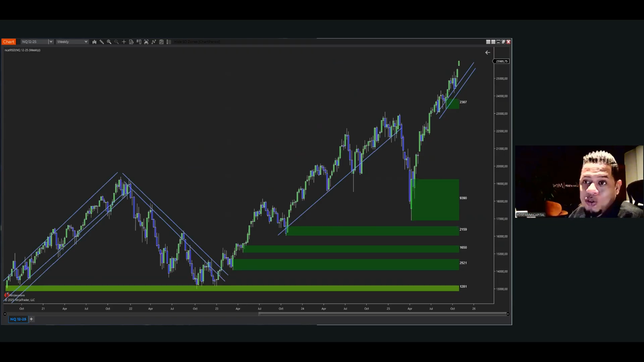Click the horizontal scrollbar thumb below chart
The image size is (644, 362).
pos(382,314)
